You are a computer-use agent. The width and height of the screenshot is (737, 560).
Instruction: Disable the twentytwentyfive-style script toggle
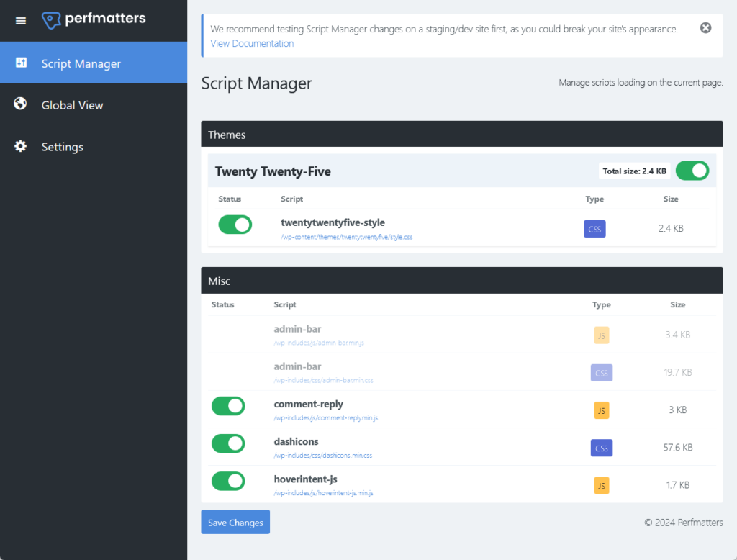pos(235,225)
